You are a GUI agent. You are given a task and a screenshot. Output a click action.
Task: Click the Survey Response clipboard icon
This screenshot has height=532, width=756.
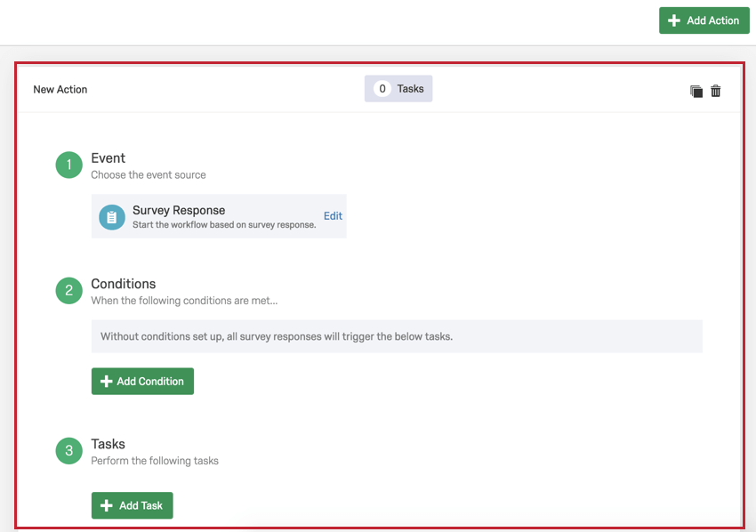112,217
